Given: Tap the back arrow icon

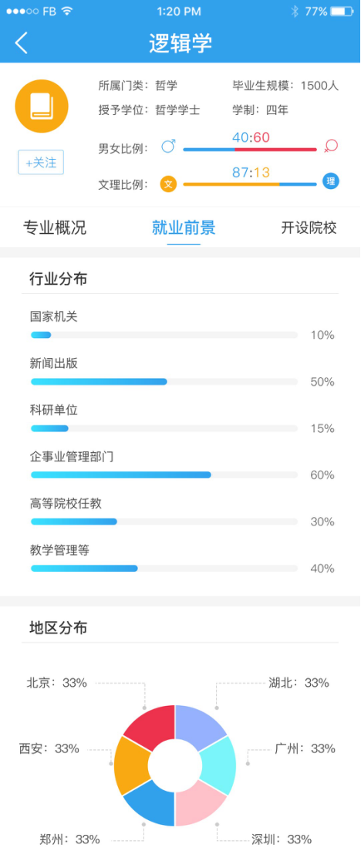Looking at the screenshot, I should 21,42.
